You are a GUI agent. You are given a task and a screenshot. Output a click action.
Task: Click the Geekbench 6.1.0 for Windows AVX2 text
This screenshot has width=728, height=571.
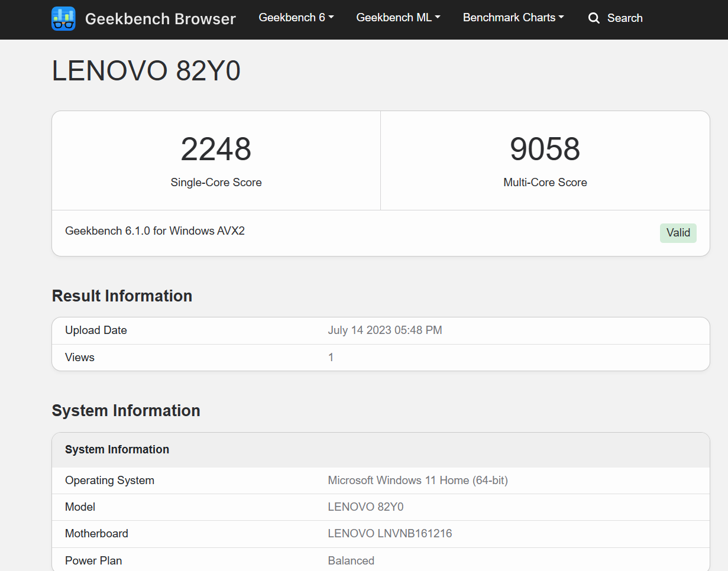click(155, 231)
